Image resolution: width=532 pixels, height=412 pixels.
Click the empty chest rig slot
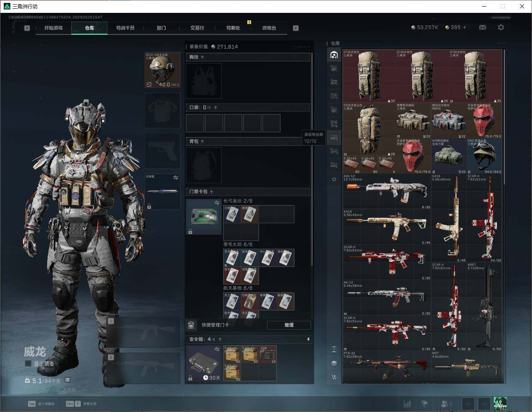204,81
